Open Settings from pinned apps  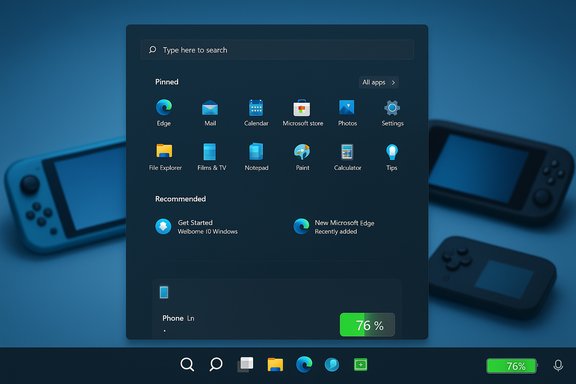click(392, 112)
